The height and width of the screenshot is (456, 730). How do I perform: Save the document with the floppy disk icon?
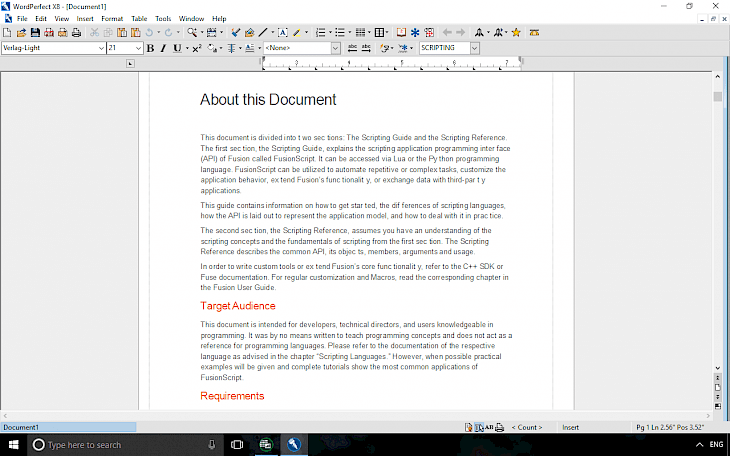(x=35, y=33)
